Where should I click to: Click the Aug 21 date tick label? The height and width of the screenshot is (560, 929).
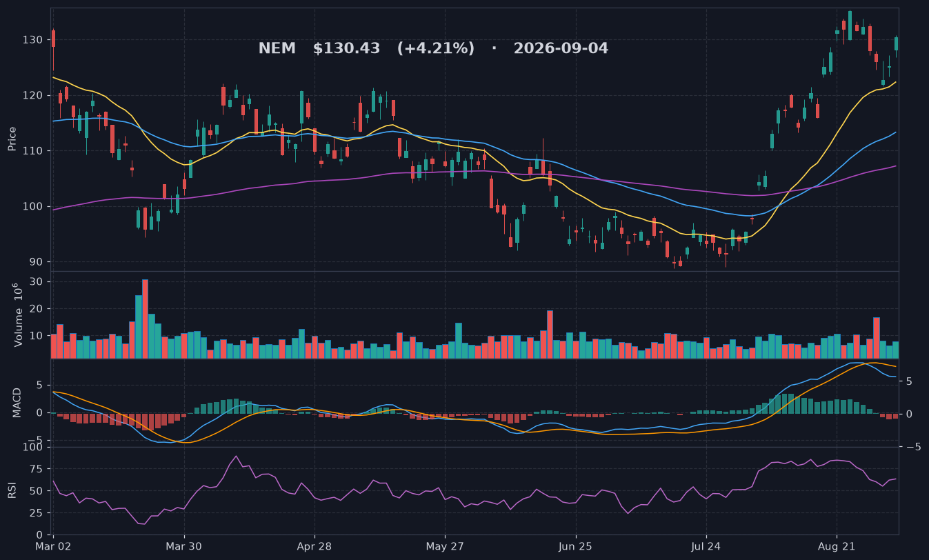[x=837, y=546]
